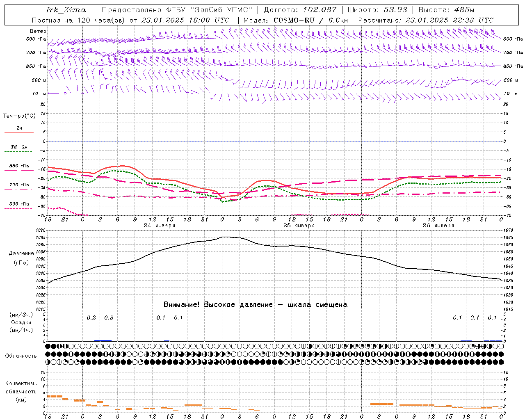Click the (мм/3ч.) precipitation unit label
The image size is (525, 420).
point(21,315)
